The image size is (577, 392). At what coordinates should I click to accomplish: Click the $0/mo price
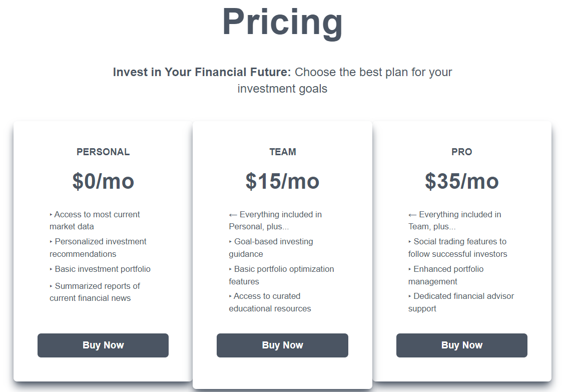coord(103,181)
